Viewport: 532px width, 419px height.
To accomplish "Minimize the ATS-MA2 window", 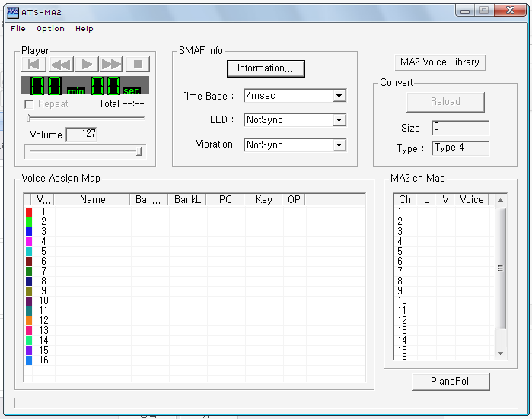I will pos(465,11).
